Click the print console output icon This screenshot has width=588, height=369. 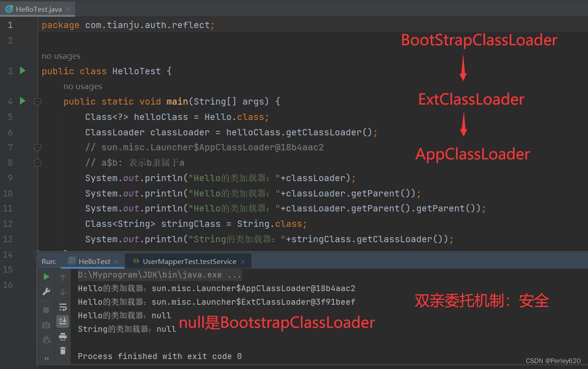63,336
